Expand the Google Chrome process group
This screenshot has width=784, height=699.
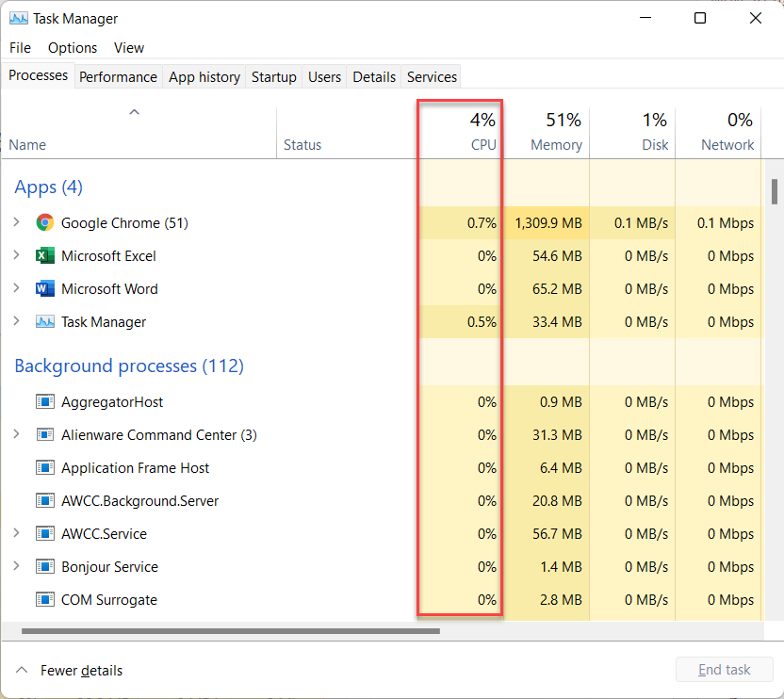16,223
